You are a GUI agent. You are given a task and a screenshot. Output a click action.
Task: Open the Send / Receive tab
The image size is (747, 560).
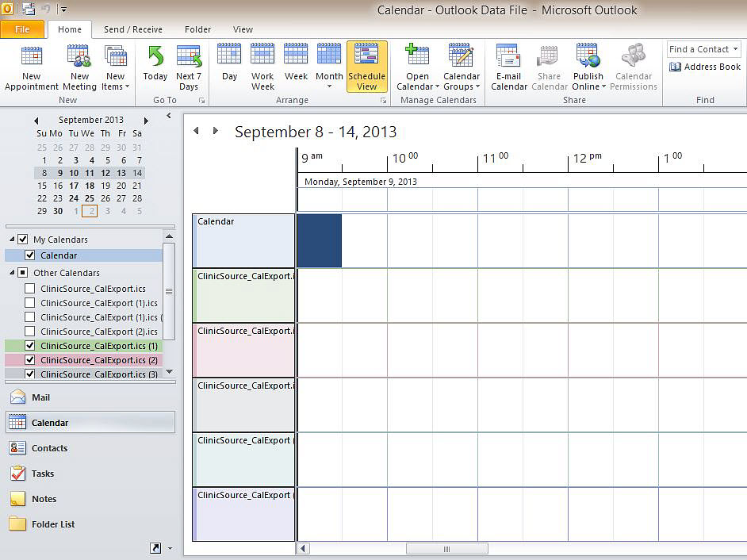[x=133, y=29]
